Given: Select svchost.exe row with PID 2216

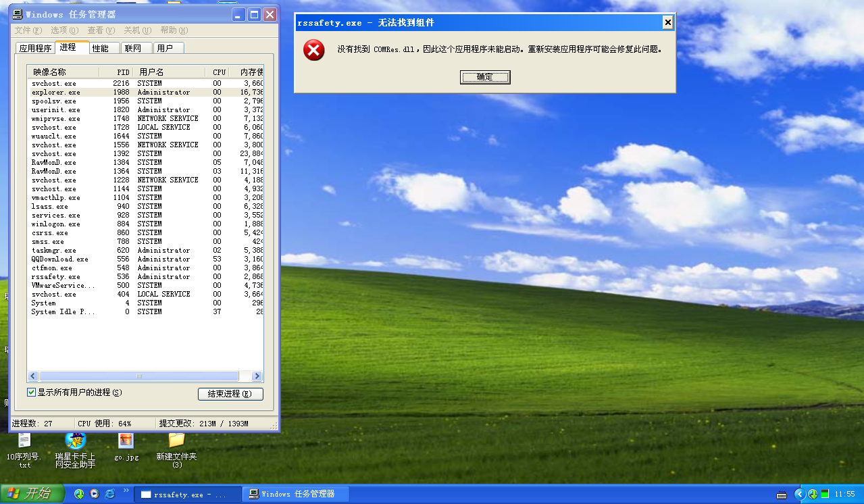Looking at the screenshot, I should [146, 83].
